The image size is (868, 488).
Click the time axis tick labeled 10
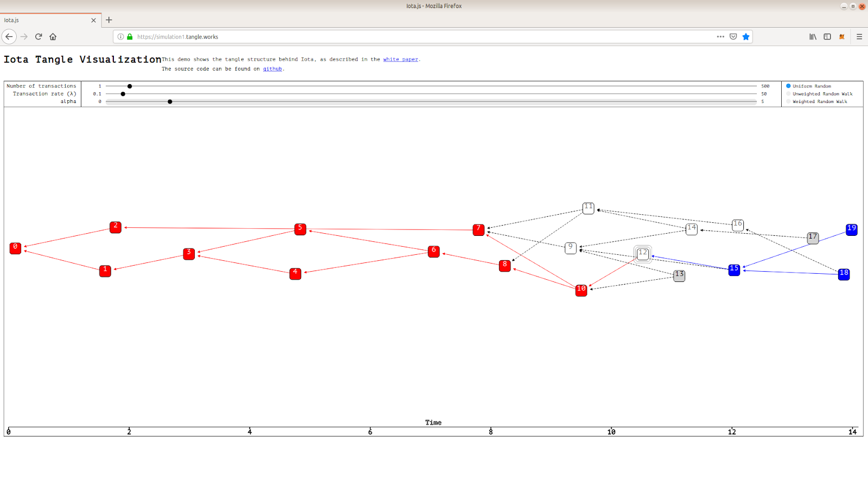point(611,432)
